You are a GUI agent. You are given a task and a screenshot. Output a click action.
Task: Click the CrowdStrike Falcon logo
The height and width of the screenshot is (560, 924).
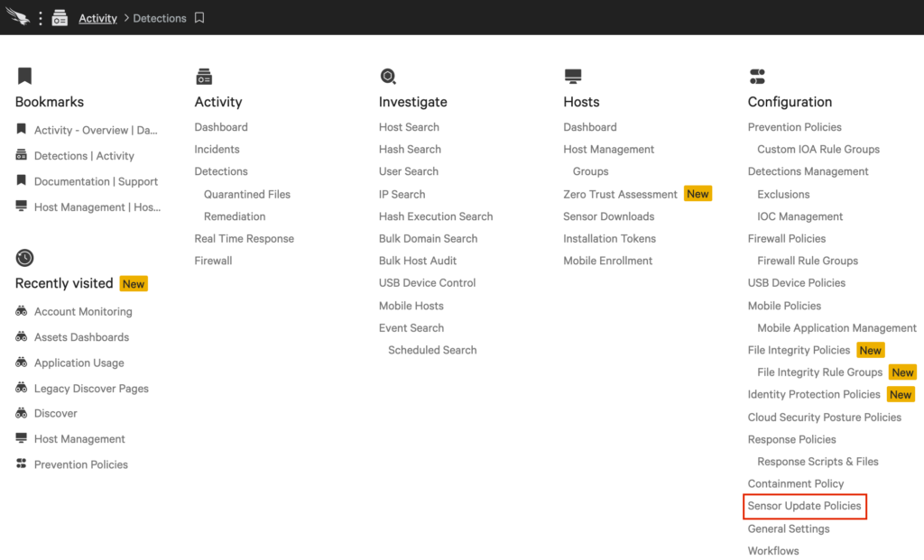click(x=18, y=17)
